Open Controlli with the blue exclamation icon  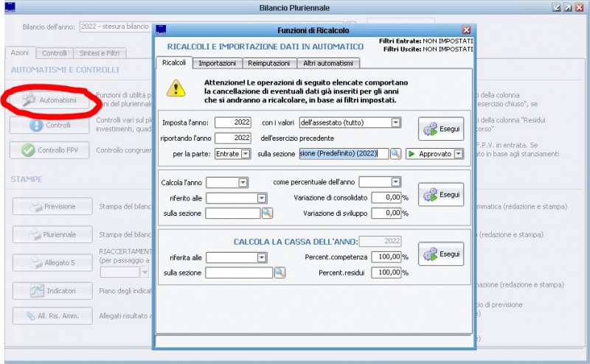(x=49, y=125)
